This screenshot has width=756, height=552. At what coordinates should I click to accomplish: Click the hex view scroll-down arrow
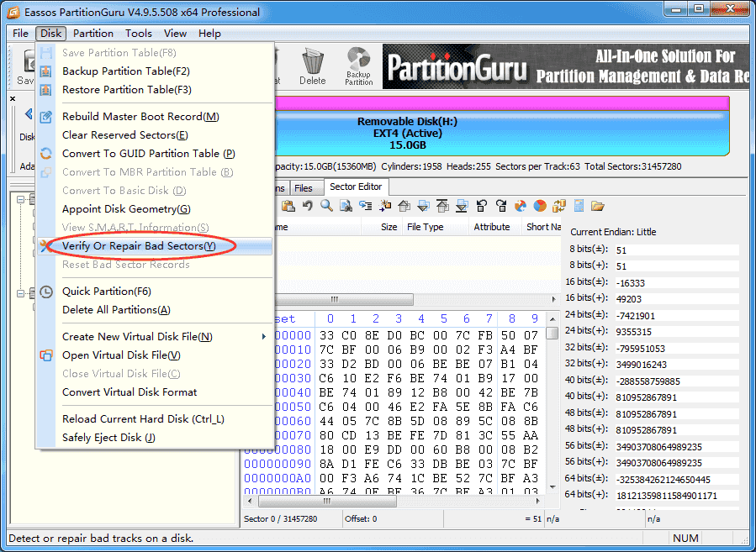553,488
